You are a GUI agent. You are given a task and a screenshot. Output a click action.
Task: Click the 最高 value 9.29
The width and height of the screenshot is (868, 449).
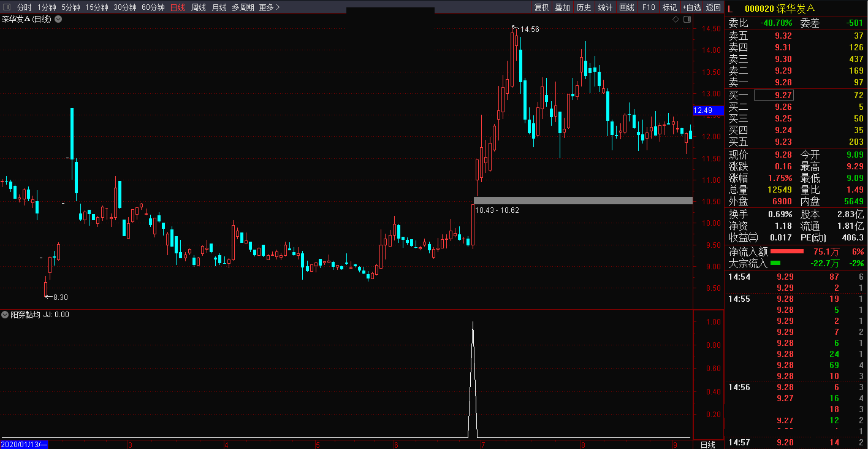tap(855, 166)
